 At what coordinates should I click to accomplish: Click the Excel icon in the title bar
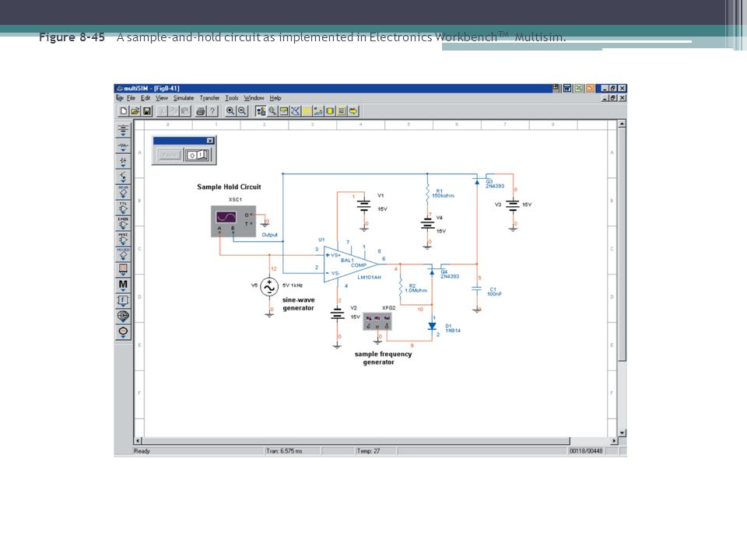578,88
